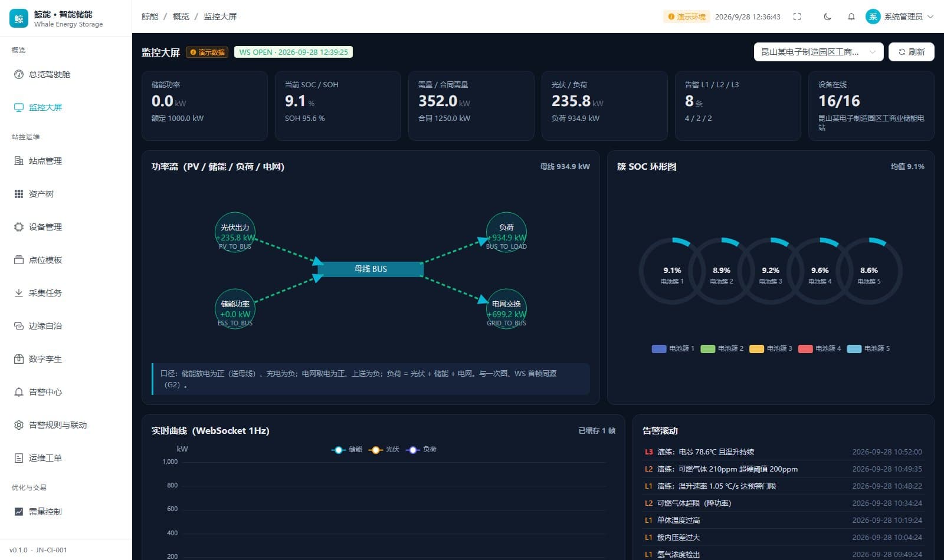Image resolution: width=944 pixels, height=560 pixels.
Task: Click the 演示环境 tag in the header
Action: click(687, 17)
